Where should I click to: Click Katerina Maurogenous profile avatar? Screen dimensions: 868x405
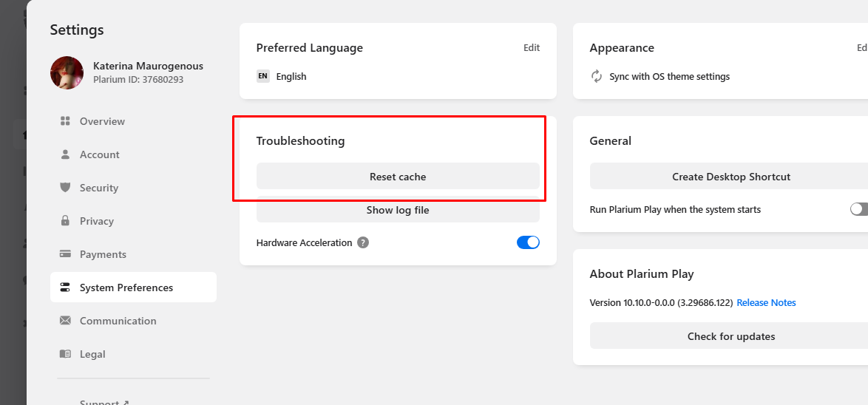67,72
